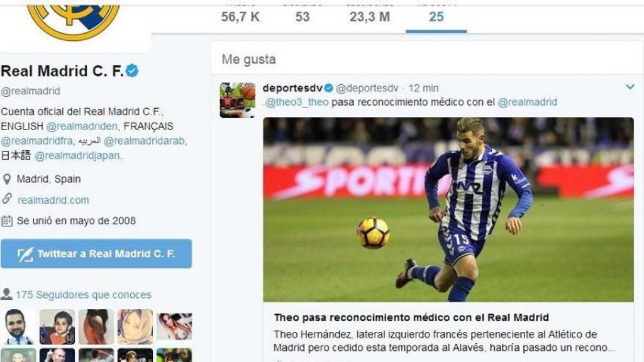
Task: Open the 56,7 K tweets tab
Action: coord(240,16)
